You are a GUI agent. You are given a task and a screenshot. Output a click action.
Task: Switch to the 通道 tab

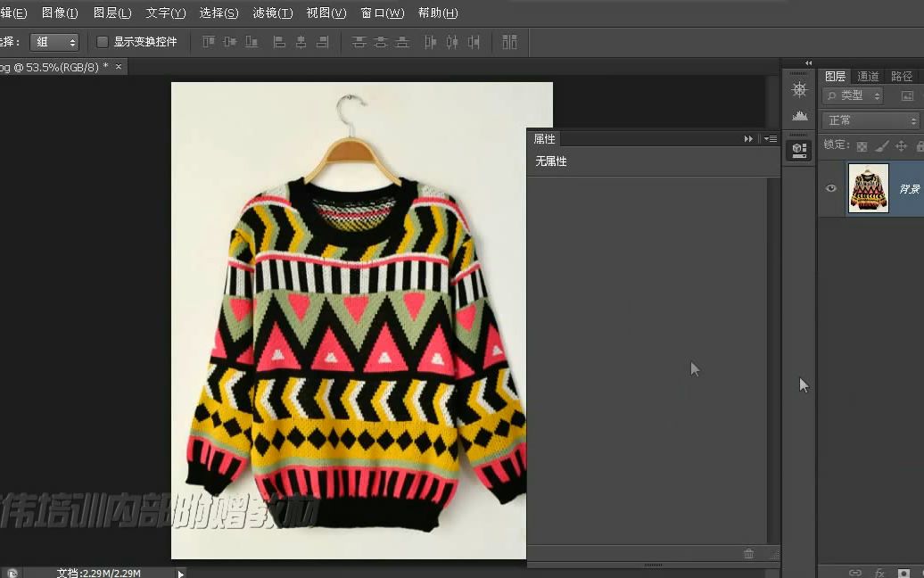pos(867,76)
